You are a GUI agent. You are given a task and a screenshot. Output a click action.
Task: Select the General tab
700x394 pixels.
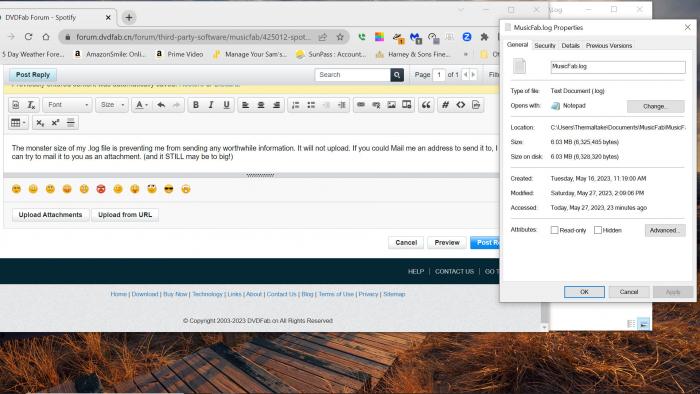coord(517,45)
